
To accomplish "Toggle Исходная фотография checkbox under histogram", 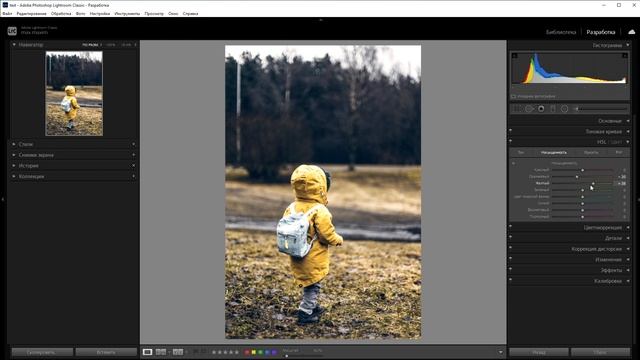I will pos(513,96).
